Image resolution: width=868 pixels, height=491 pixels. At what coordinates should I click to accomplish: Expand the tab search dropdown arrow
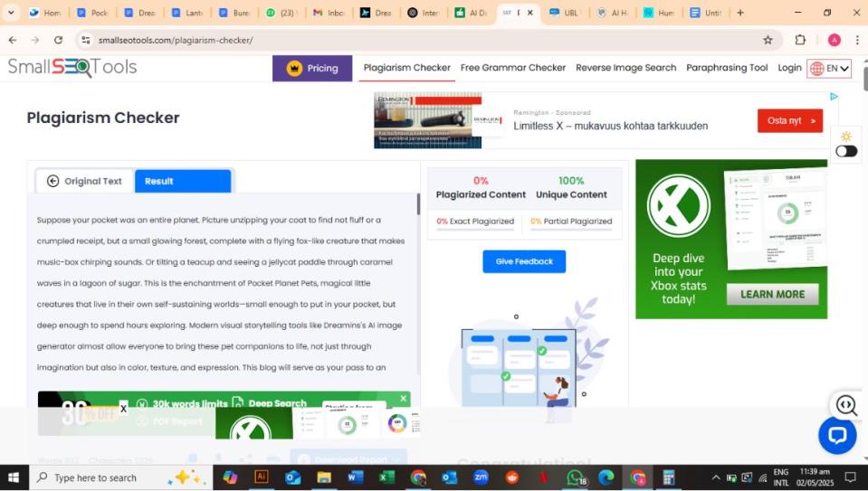pyautogui.click(x=11, y=12)
